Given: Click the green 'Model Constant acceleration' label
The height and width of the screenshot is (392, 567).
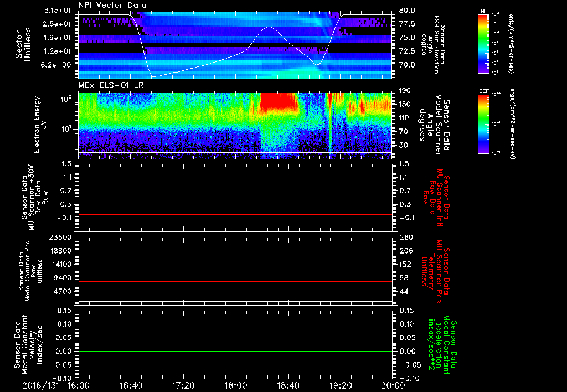Looking at the screenshot, I should [442, 345].
